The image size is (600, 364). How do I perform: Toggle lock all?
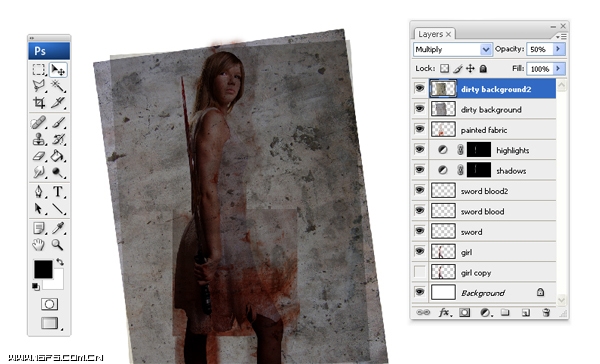(483, 69)
